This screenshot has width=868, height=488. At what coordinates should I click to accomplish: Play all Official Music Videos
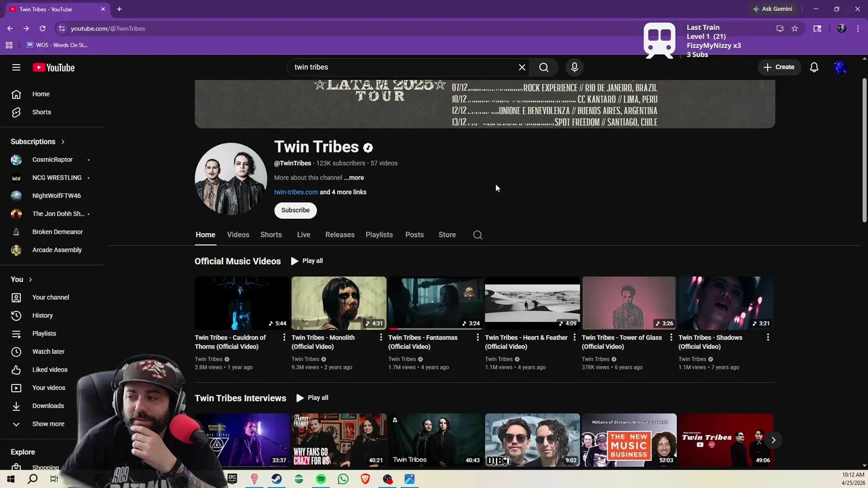tap(307, 261)
